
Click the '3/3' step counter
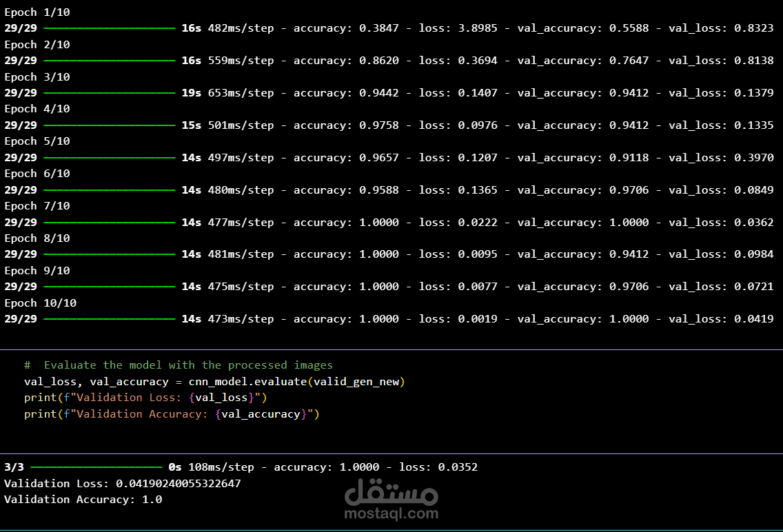pos(14,467)
